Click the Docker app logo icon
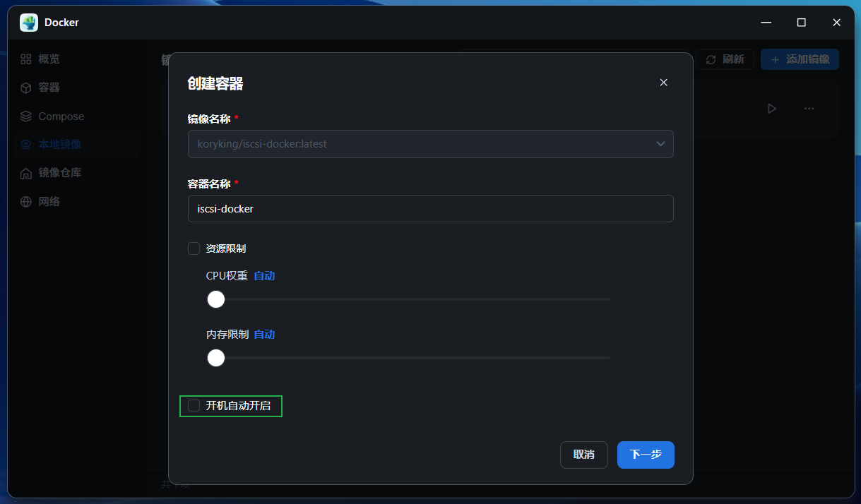 pyautogui.click(x=29, y=23)
